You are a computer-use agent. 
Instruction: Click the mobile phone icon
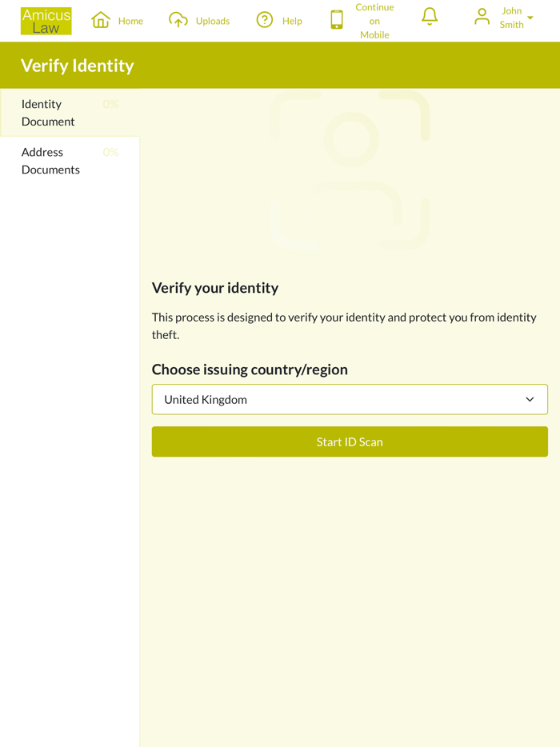point(337,20)
